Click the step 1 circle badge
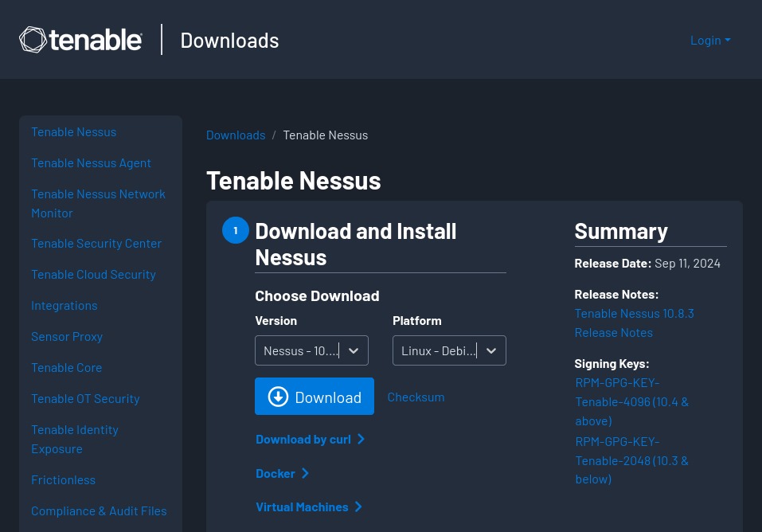Viewport: 762px width, 532px height. [236, 230]
